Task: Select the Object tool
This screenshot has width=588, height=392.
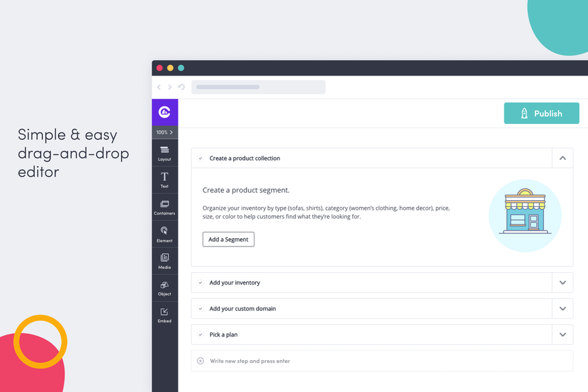Action: pos(165,288)
